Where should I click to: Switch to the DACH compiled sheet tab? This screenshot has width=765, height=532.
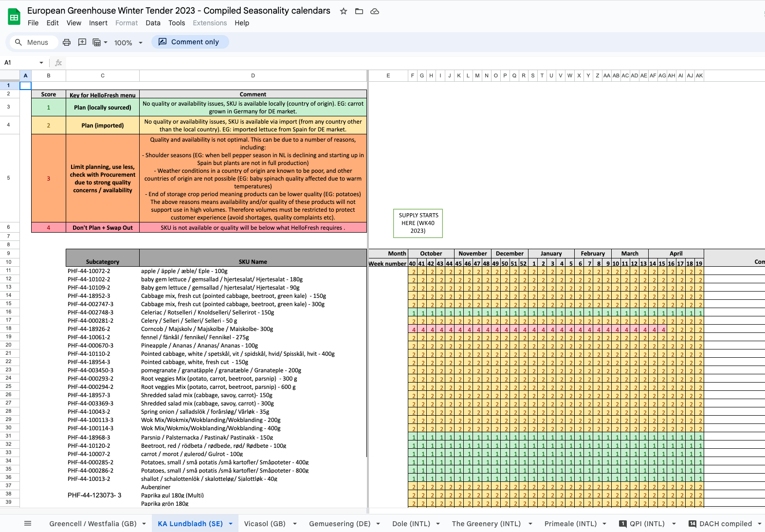click(x=725, y=524)
